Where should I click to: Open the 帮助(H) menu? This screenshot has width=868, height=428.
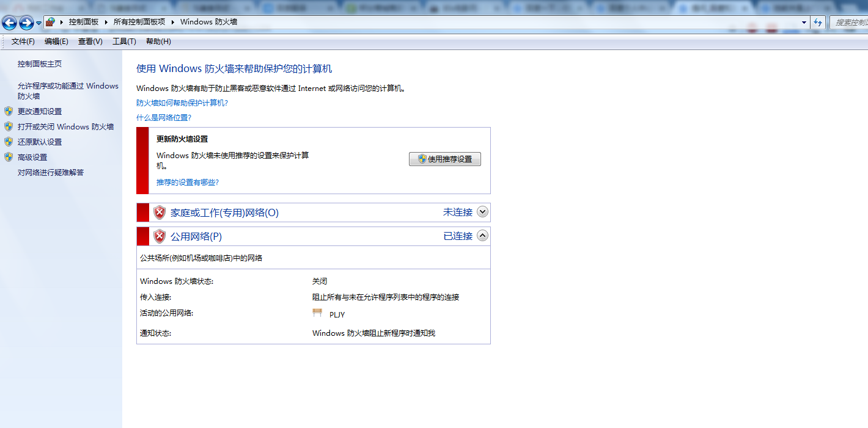click(158, 42)
